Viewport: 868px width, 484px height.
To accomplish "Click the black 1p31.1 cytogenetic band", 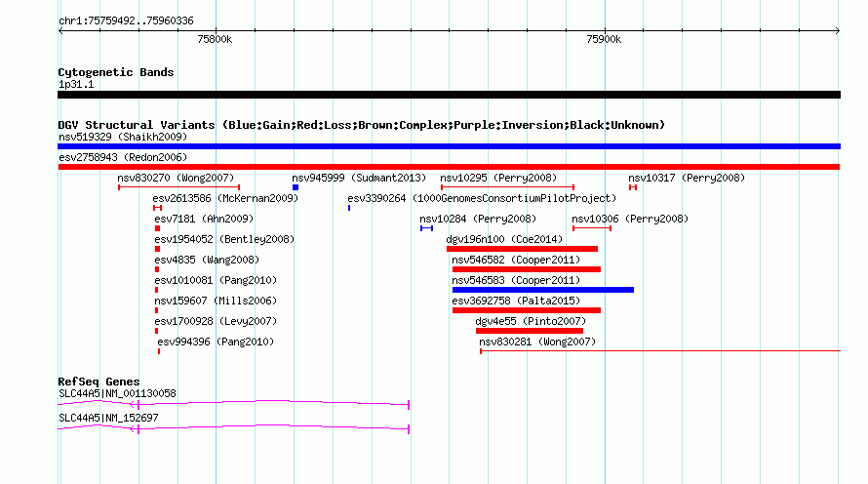I will coord(449,95).
